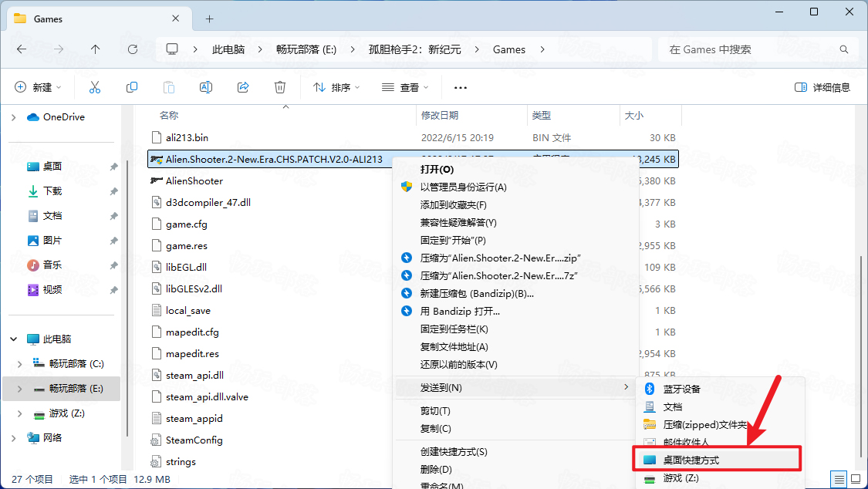Expand 游戏 (Z:) drive node
The width and height of the screenshot is (868, 489).
tap(20, 413)
